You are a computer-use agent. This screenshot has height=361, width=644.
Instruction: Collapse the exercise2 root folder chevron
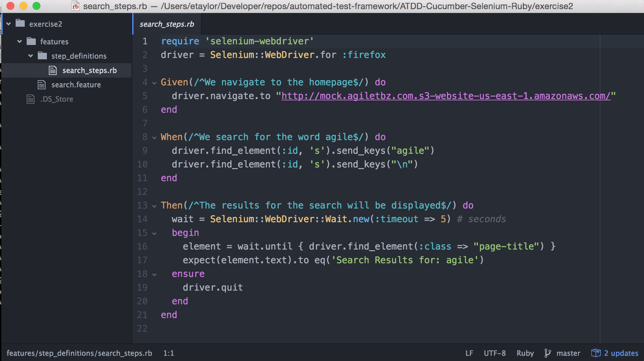click(9, 24)
